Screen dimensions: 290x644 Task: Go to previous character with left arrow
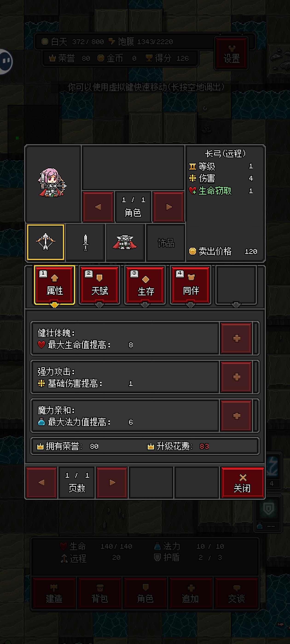click(x=98, y=207)
